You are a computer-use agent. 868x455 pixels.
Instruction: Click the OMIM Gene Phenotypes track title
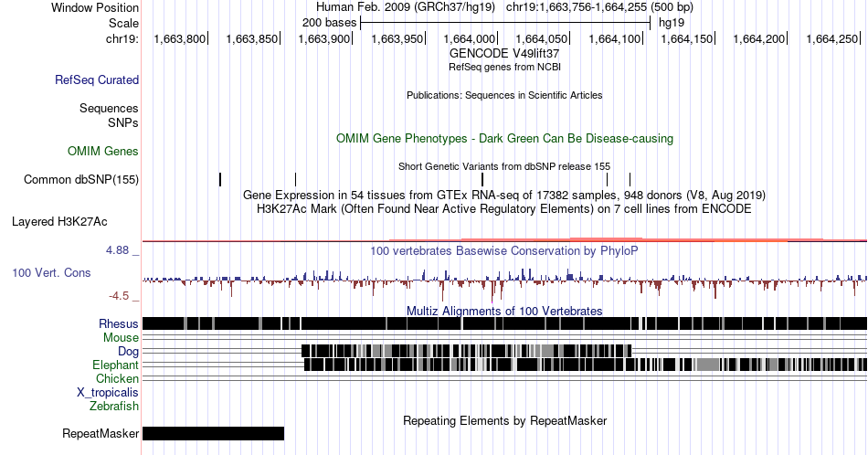click(504, 138)
